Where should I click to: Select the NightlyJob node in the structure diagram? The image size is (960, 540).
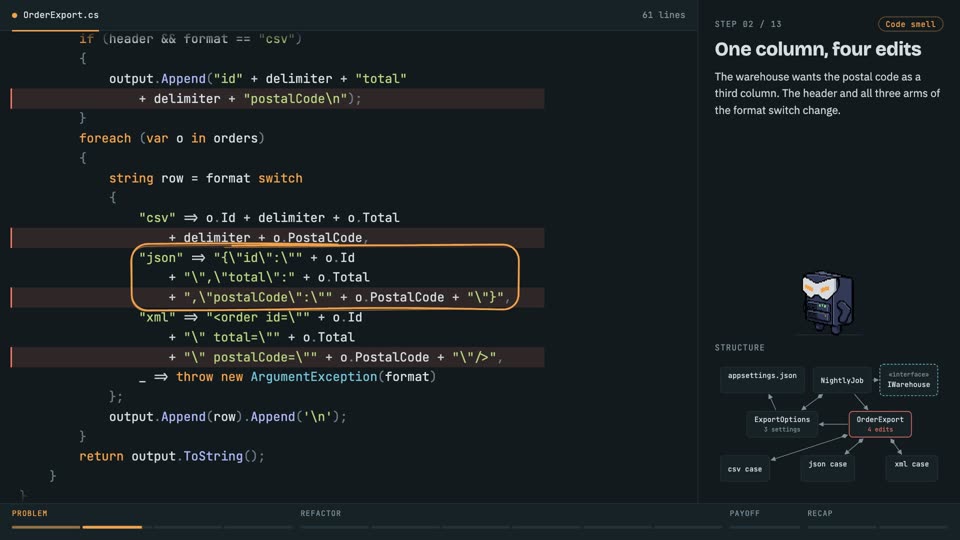pos(842,380)
